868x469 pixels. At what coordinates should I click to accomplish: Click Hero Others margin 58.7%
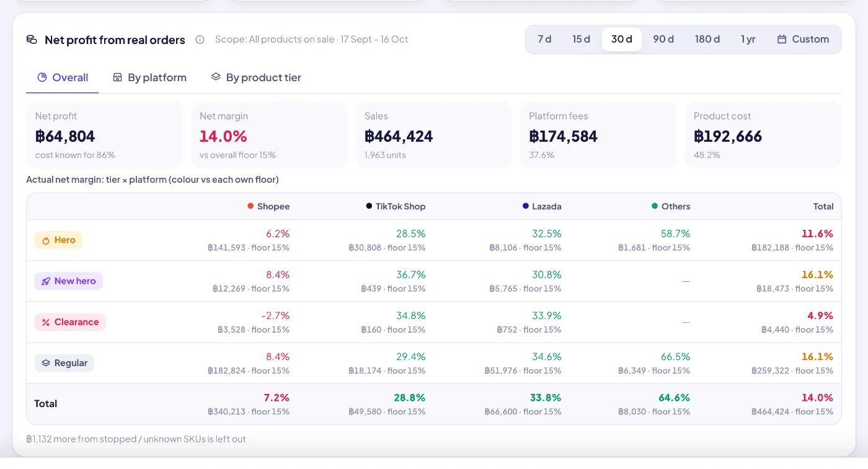pyautogui.click(x=675, y=234)
